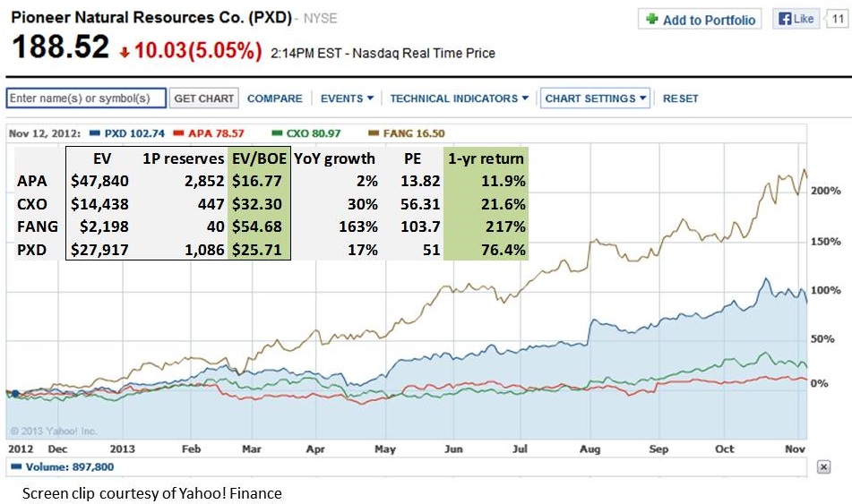Select the Compare menu item
This screenshot has height=504, width=852.
pyautogui.click(x=274, y=98)
